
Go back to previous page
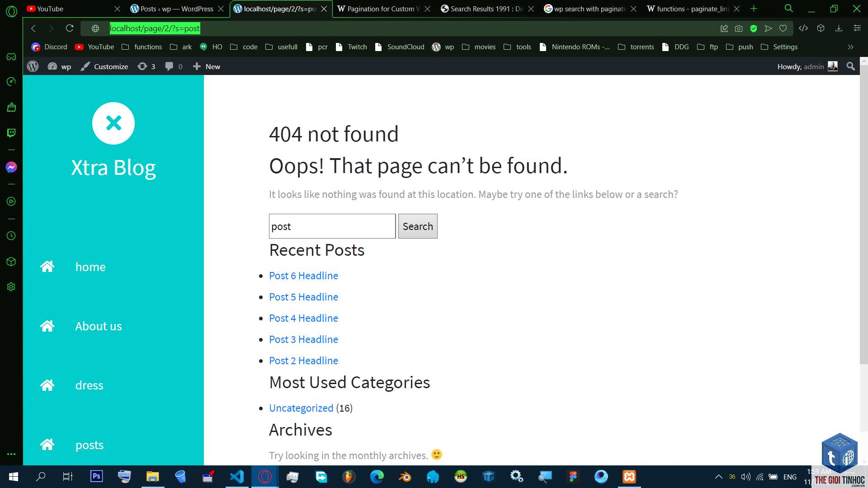pos(33,28)
